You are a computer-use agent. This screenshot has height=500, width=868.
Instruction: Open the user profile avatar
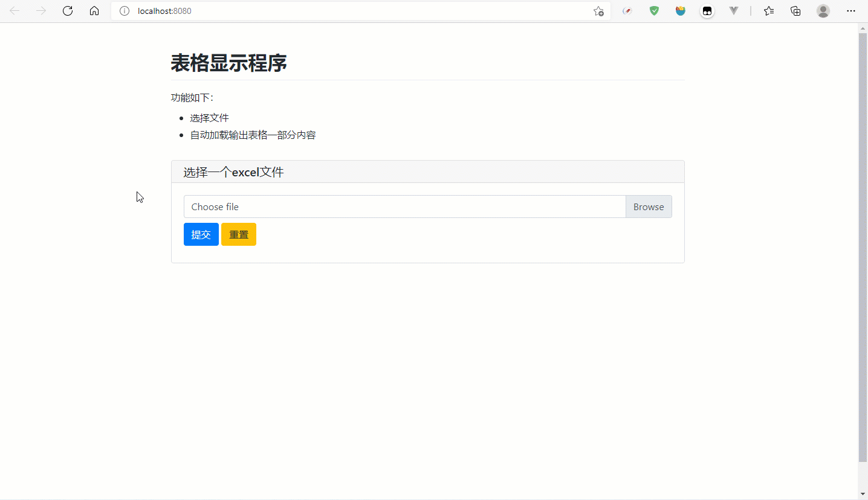823,11
